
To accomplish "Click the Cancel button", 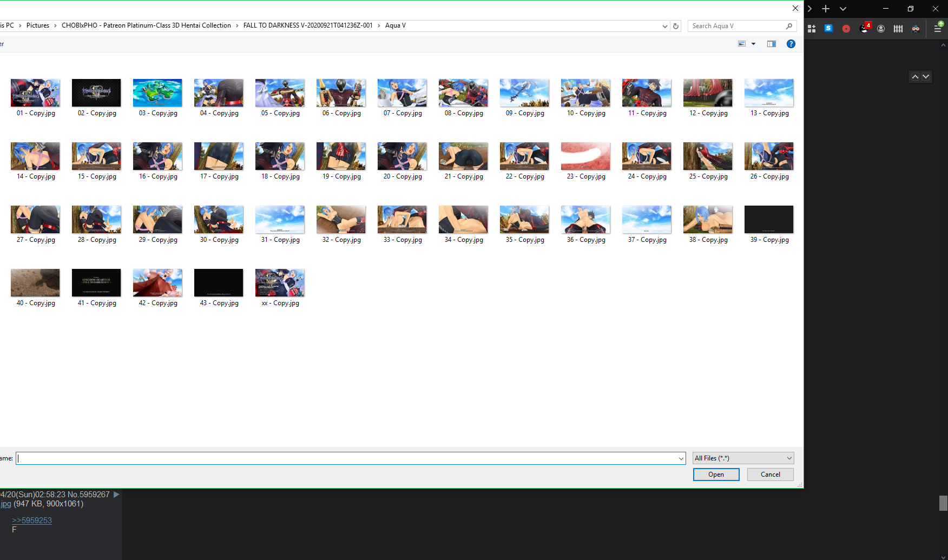I will point(771,475).
